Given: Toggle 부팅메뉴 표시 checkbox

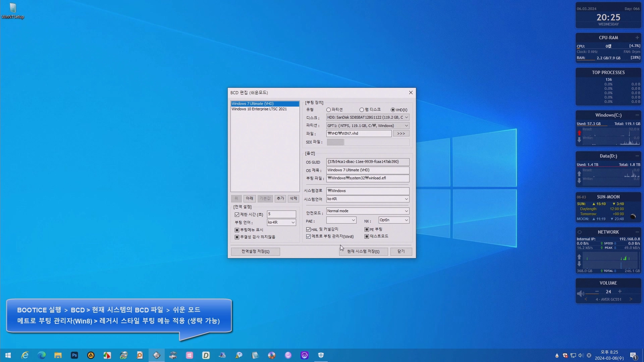Looking at the screenshot, I should [x=237, y=230].
